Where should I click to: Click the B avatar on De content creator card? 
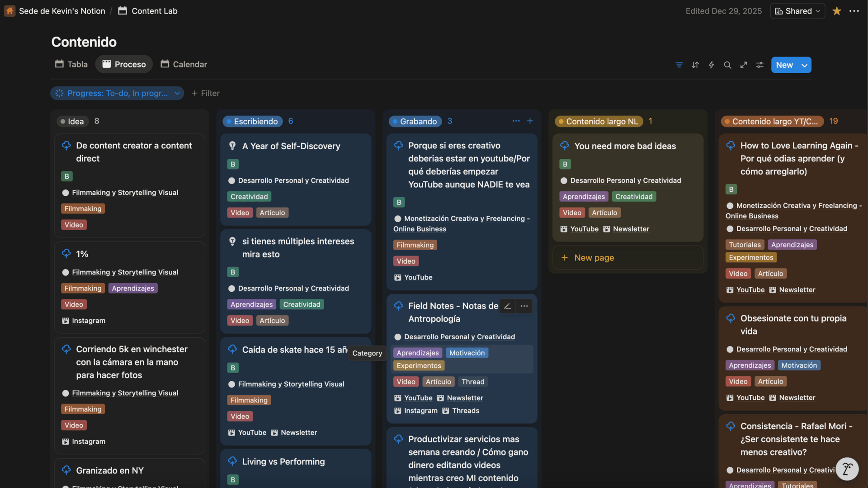click(67, 176)
